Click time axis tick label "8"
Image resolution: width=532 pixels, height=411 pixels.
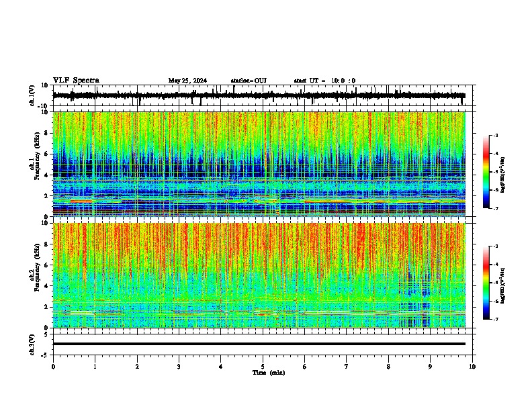[388, 367]
